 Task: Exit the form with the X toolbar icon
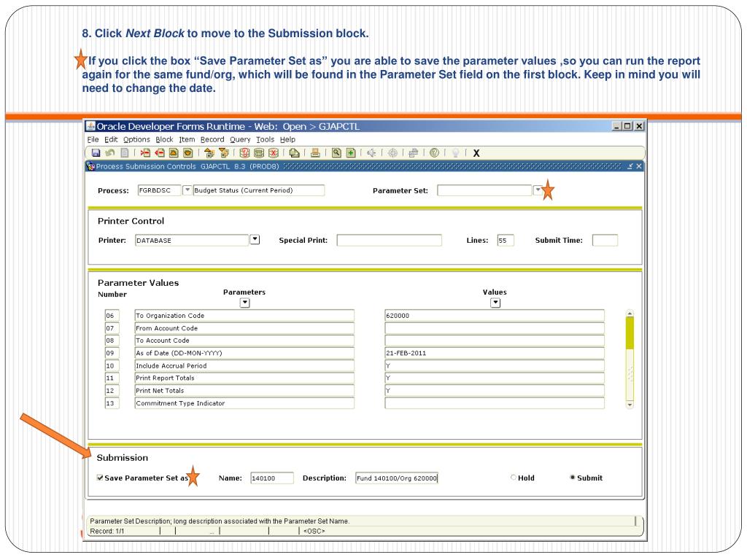click(476, 153)
